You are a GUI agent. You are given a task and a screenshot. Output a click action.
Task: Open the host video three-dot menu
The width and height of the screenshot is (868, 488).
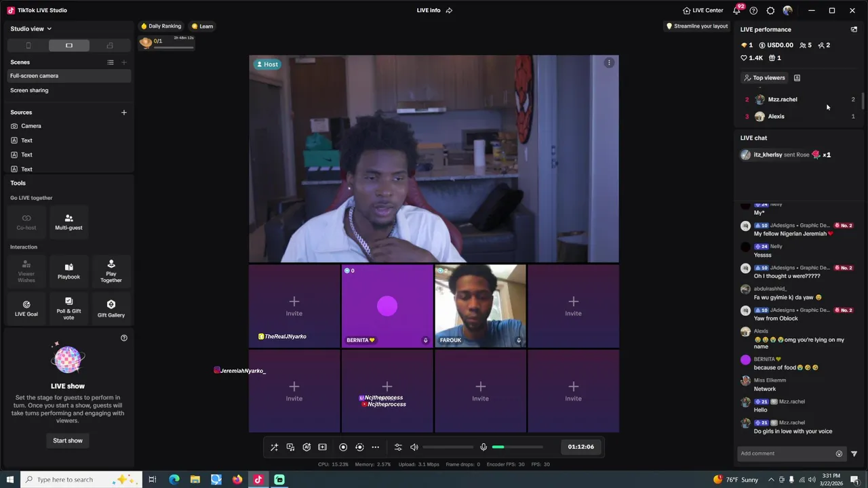pyautogui.click(x=609, y=63)
